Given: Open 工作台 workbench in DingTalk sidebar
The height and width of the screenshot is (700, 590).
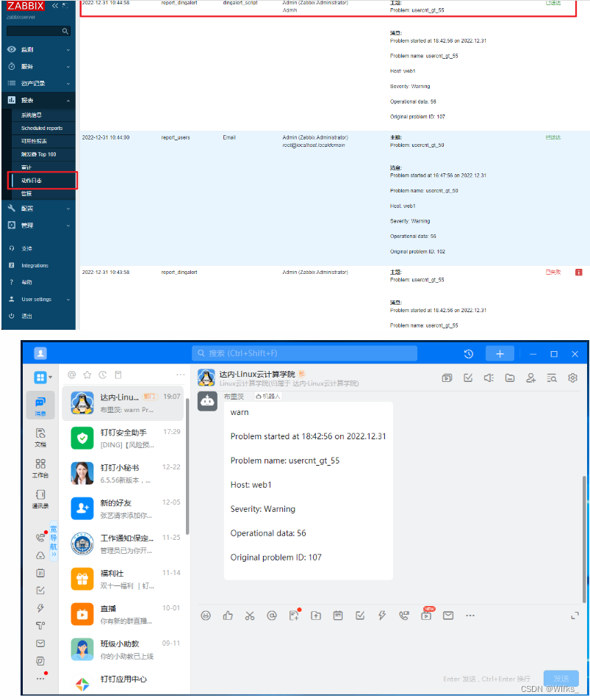Looking at the screenshot, I should 40,469.
